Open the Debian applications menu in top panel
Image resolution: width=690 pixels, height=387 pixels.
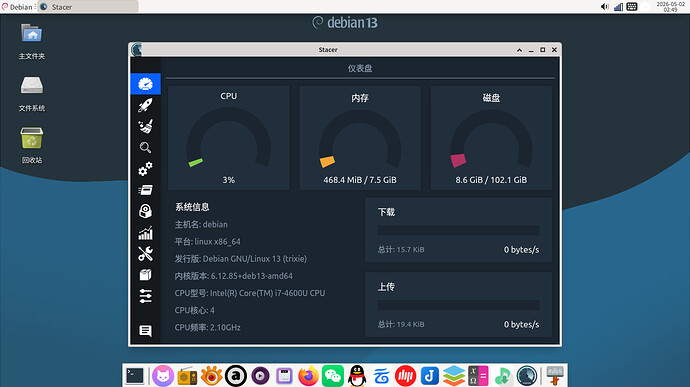point(18,7)
